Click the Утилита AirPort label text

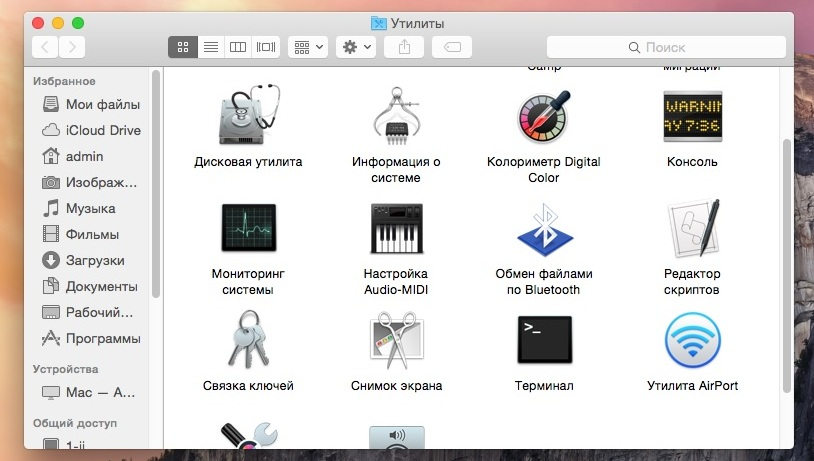[693, 386]
